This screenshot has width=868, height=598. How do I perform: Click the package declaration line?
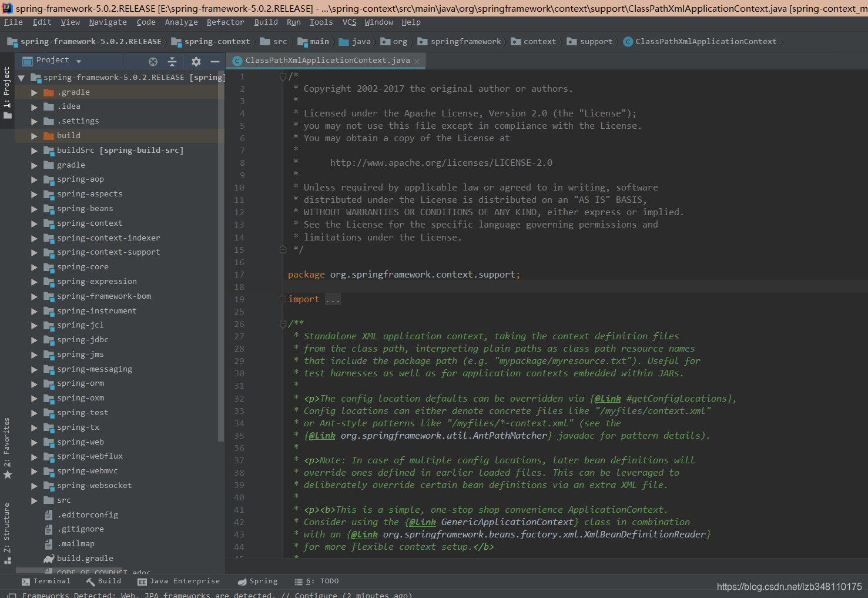tap(404, 275)
